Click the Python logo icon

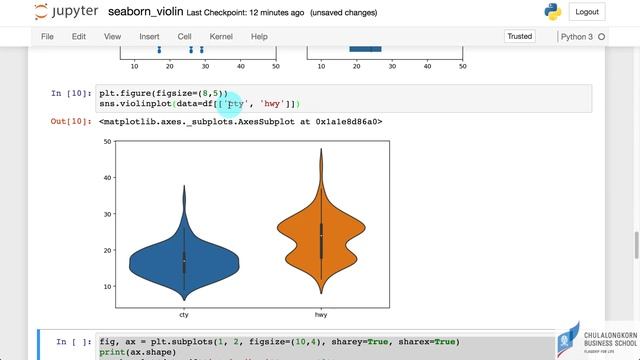coord(552,12)
